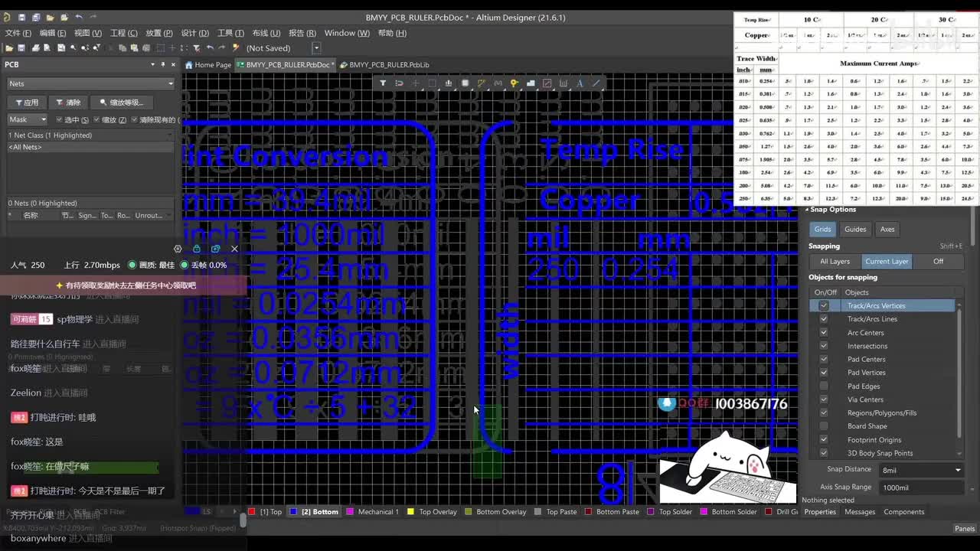Open the PCB panel options arrow
This screenshot has height=551, width=980.
152,64
